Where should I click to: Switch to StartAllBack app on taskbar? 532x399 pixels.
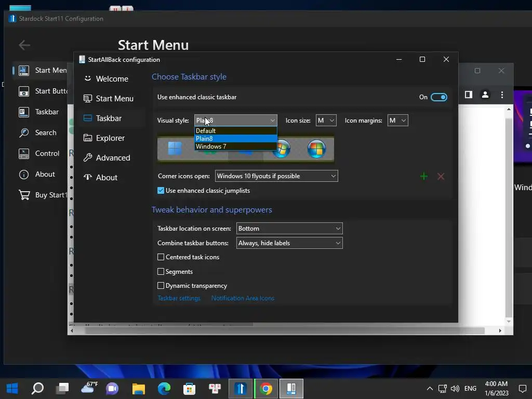(x=291, y=389)
